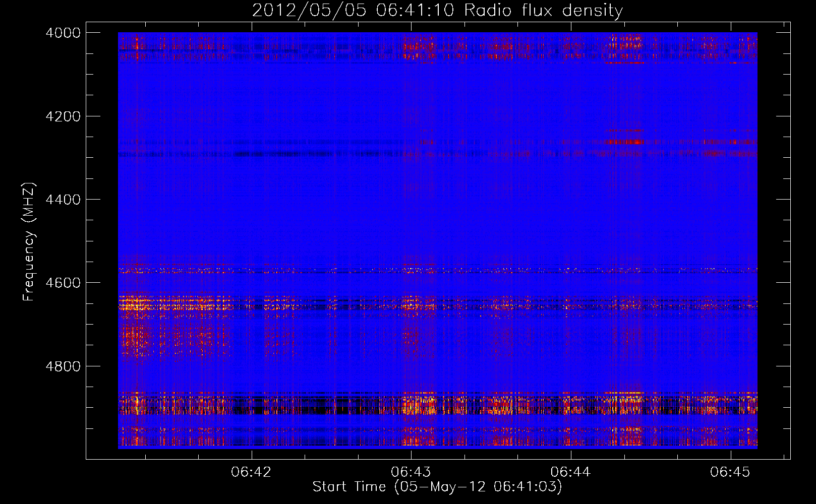The height and width of the screenshot is (504, 816).
Task: Select the 4400 frequency tick label
Action: click(63, 200)
